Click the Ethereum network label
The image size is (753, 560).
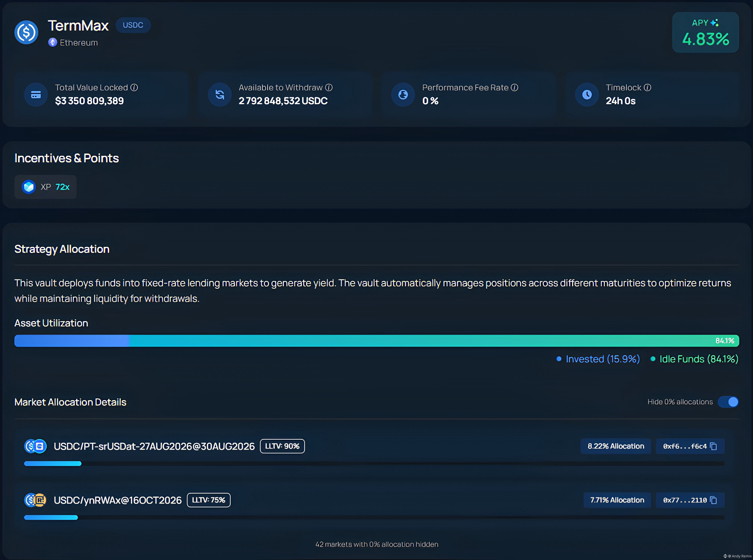79,43
